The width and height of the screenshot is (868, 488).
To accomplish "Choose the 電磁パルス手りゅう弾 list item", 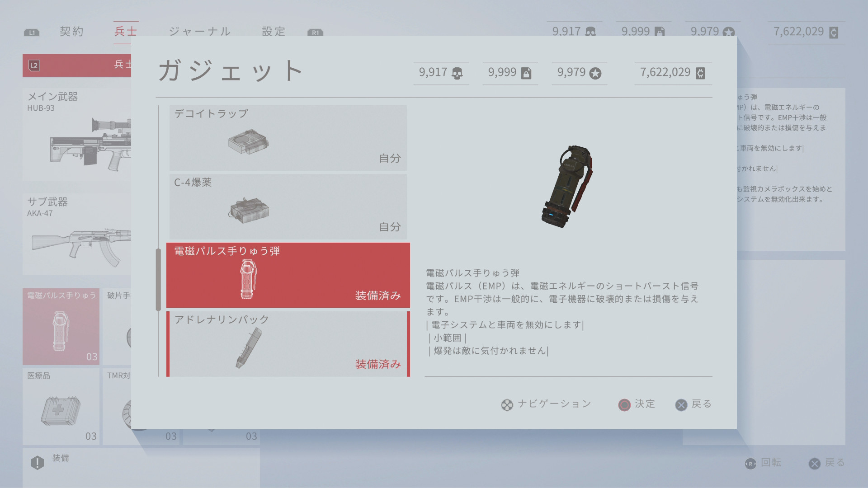I will [288, 275].
